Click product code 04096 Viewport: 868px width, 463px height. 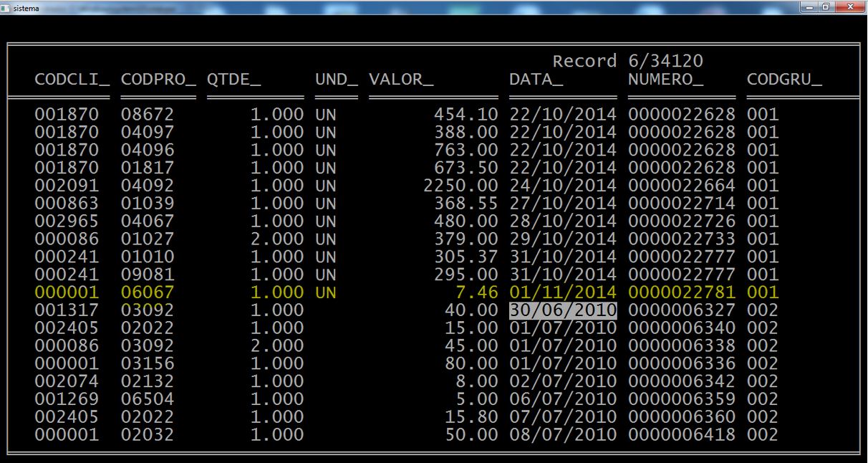[x=148, y=151]
